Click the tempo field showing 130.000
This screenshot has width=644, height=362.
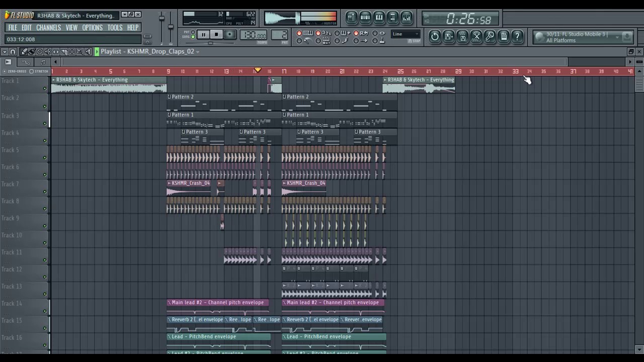point(255,35)
